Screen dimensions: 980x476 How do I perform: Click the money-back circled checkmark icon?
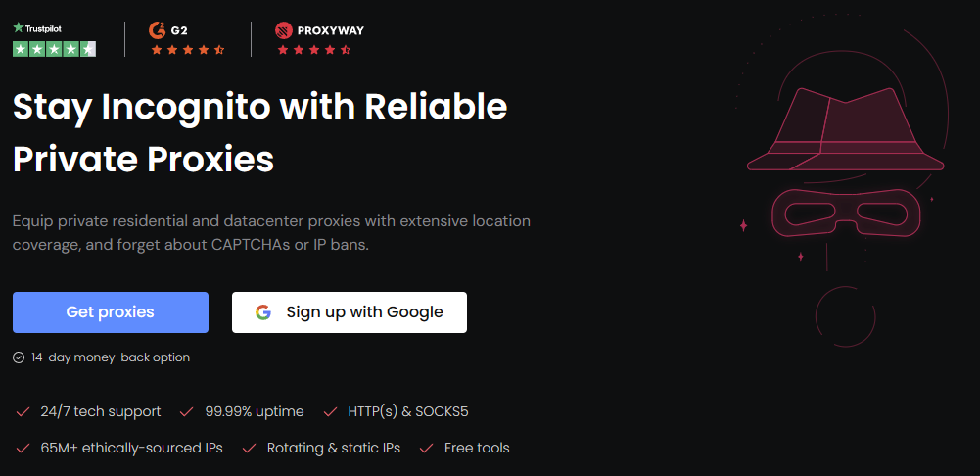click(19, 357)
